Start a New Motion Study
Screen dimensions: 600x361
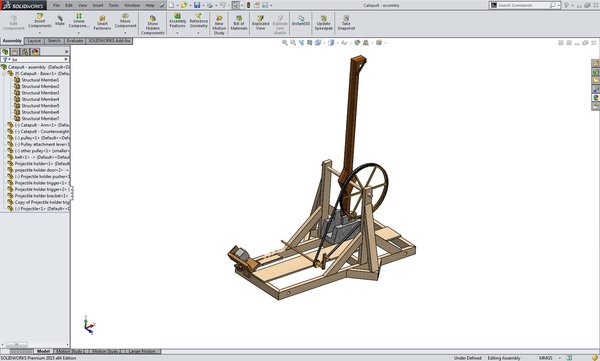click(219, 25)
